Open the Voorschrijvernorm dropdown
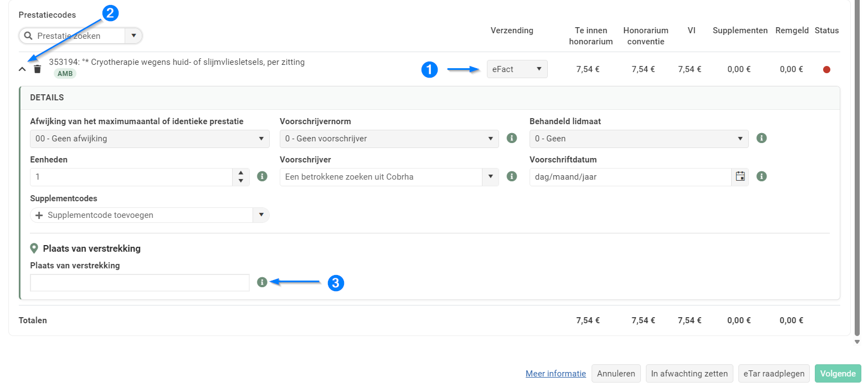 pos(389,139)
